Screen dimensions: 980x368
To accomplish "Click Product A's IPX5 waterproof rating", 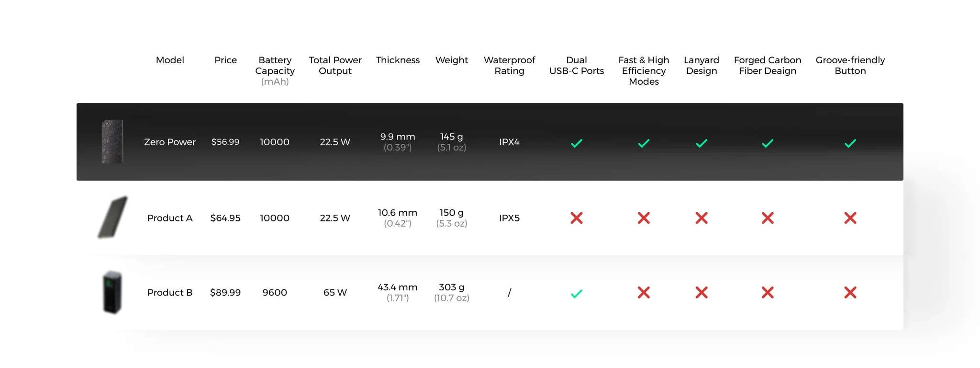I will tap(509, 218).
